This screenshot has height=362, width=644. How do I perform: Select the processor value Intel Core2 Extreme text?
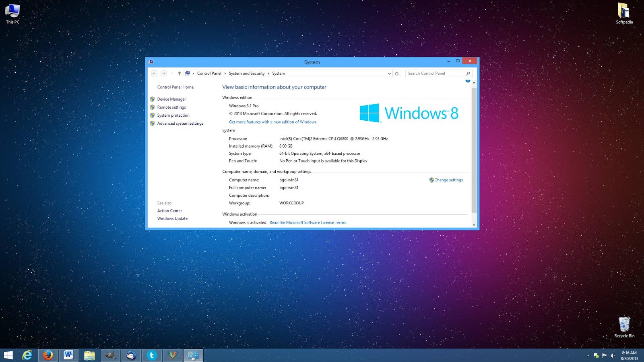click(333, 138)
